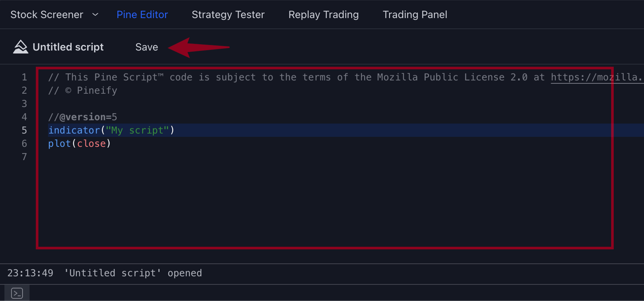Select the Trading Panel tab
The image size is (644, 301).
click(415, 15)
